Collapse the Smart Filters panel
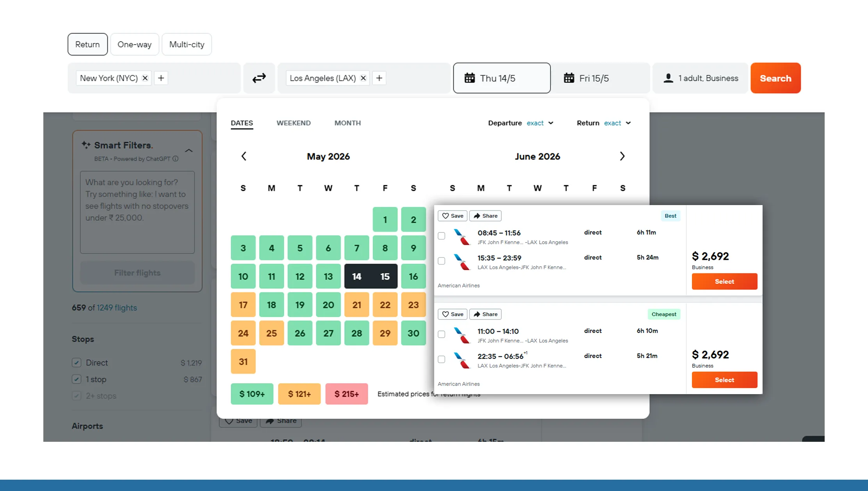The height and width of the screenshot is (491, 868). click(x=189, y=151)
